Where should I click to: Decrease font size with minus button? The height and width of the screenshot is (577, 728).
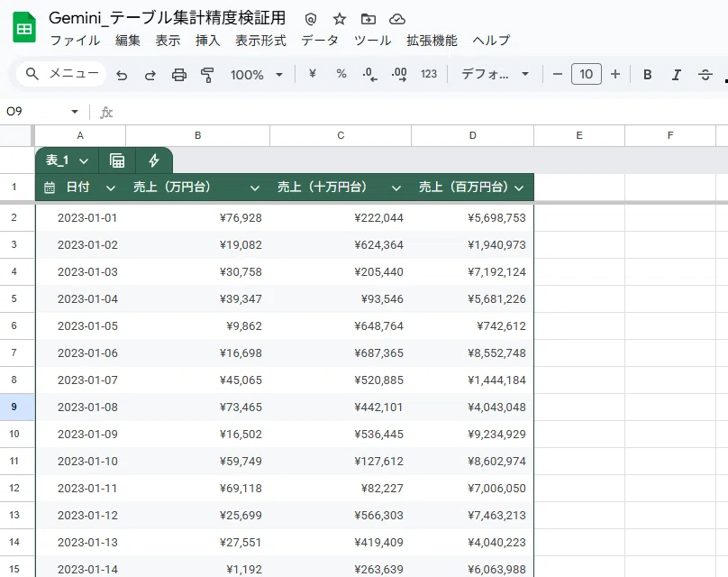click(x=558, y=74)
